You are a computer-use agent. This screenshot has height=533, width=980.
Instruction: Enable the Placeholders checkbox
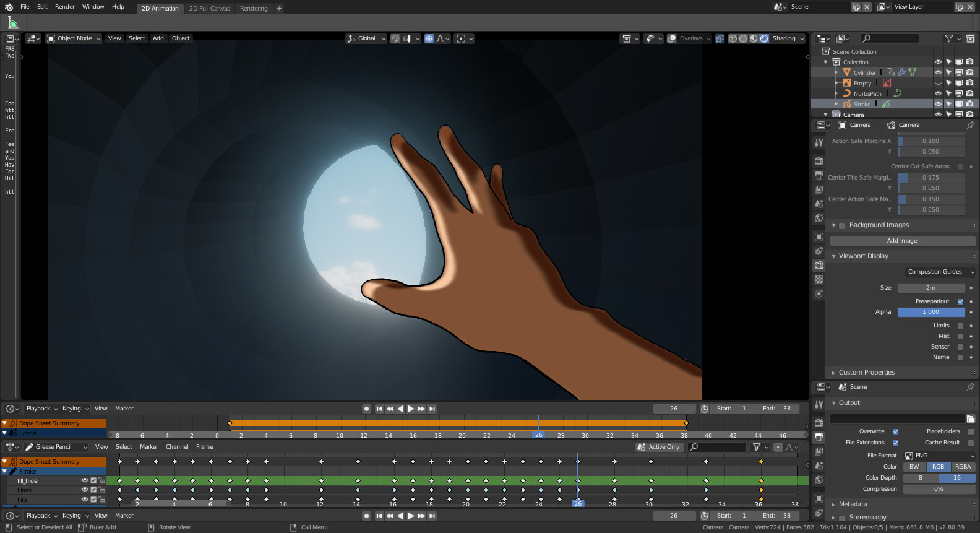(x=971, y=431)
